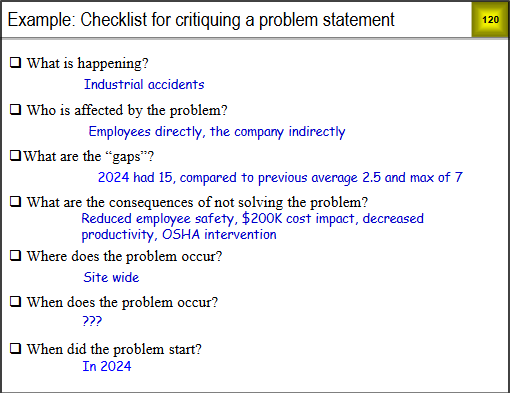Viewport: 510px width, 393px height.
Task: Check the 'Where does the problem occur?' box
Action: click(15, 255)
